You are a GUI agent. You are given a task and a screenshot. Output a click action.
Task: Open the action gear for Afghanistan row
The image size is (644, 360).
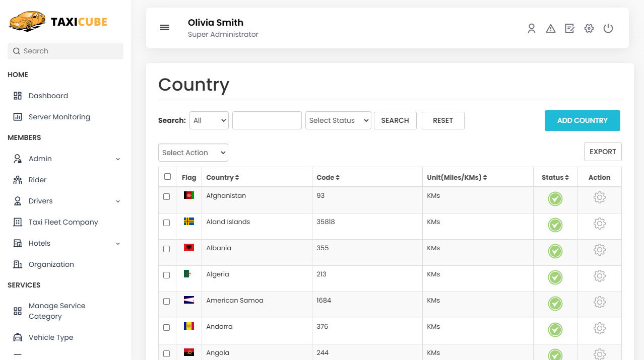tap(599, 198)
